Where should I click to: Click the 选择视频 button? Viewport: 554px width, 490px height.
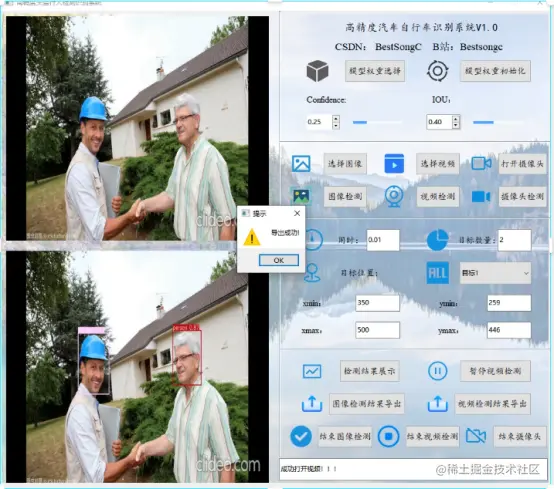[438, 164]
